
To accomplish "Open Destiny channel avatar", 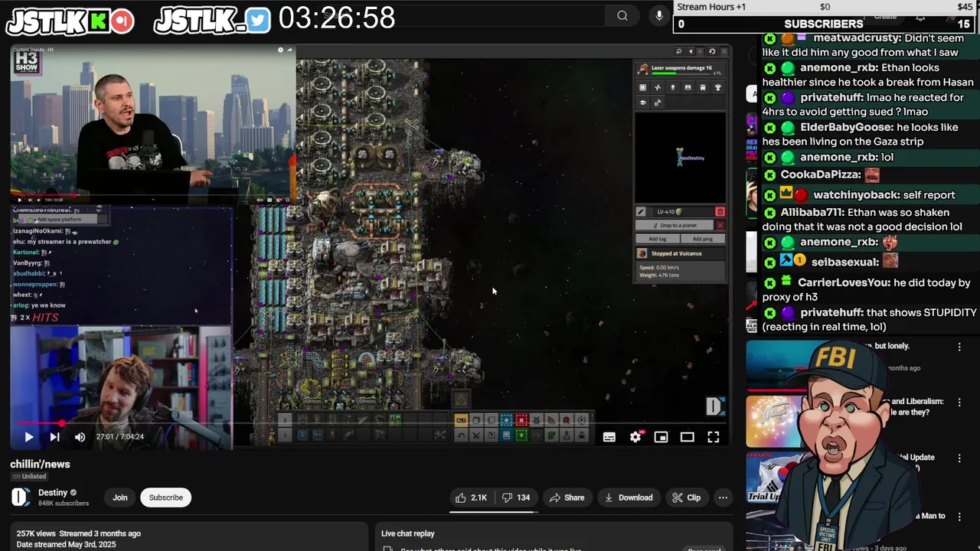I will point(21,497).
